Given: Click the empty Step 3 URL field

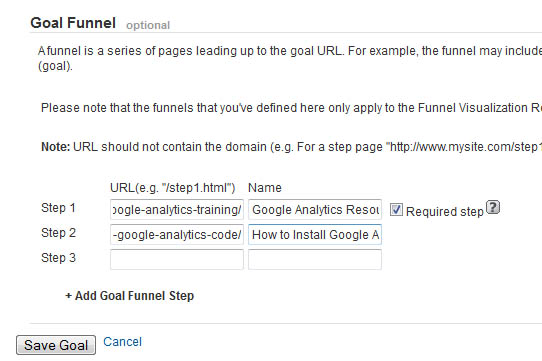Looking at the screenshot, I should pos(177,259).
